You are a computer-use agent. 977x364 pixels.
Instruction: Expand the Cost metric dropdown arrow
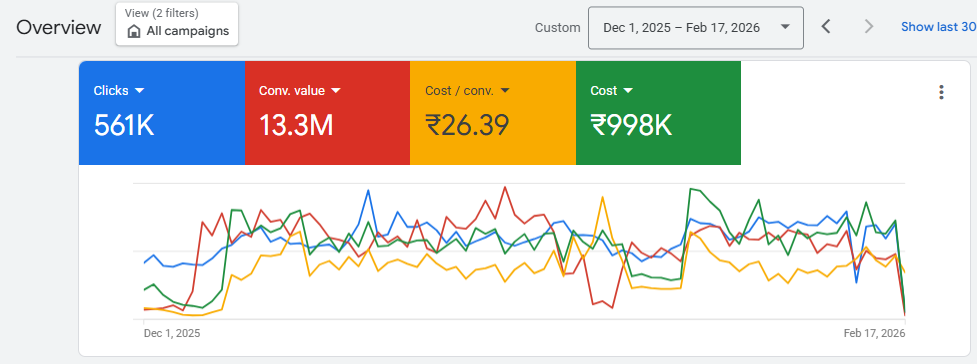[x=627, y=91]
